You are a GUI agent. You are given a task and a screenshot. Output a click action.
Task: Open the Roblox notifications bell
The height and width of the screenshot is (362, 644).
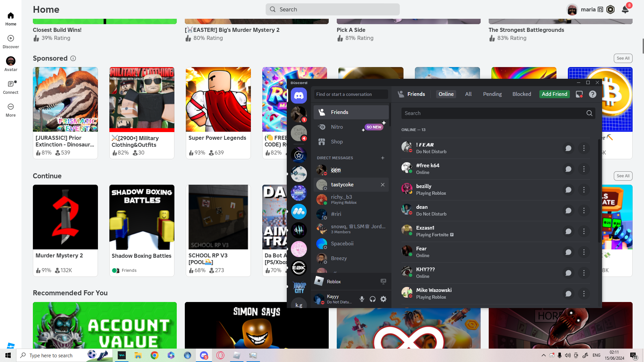625,9
